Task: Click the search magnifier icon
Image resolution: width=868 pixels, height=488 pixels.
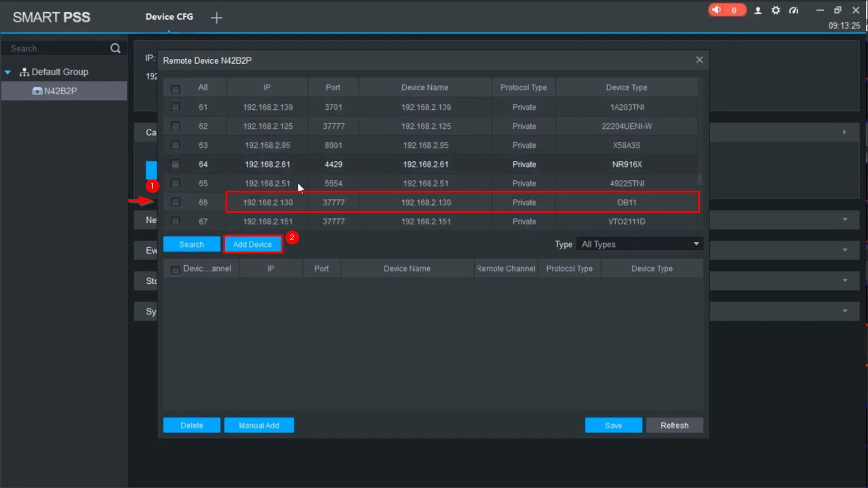Action: click(115, 48)
